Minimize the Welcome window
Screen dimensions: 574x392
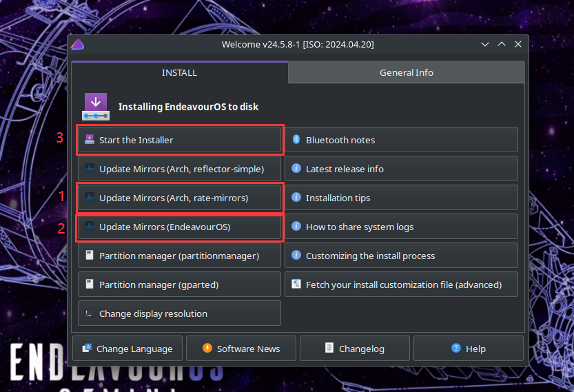[x=485, y=44]
